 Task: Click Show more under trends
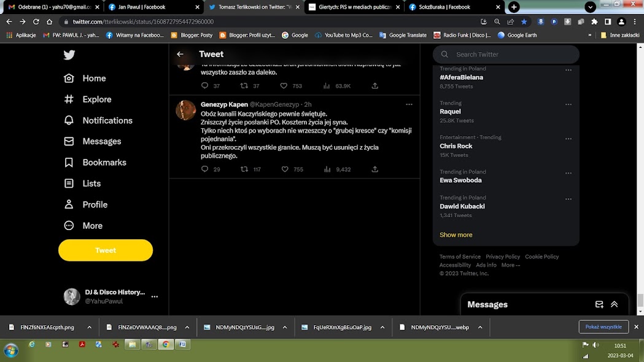(x=456, y=235)
